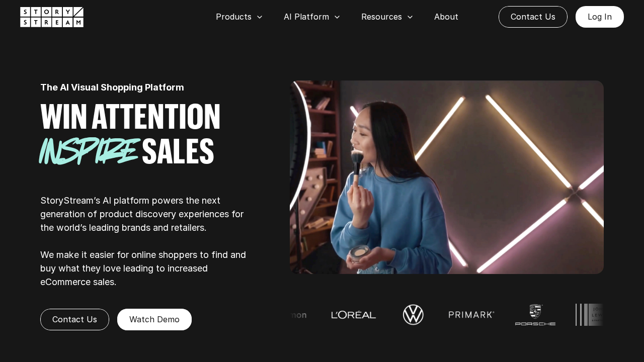Click the Log In button
Screen dimensions: 644x362
tap(600, 17)
